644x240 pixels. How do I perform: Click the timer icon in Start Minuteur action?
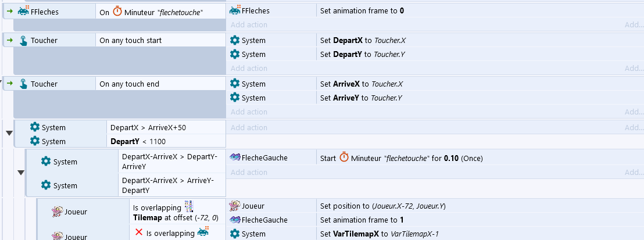[344, 157]
